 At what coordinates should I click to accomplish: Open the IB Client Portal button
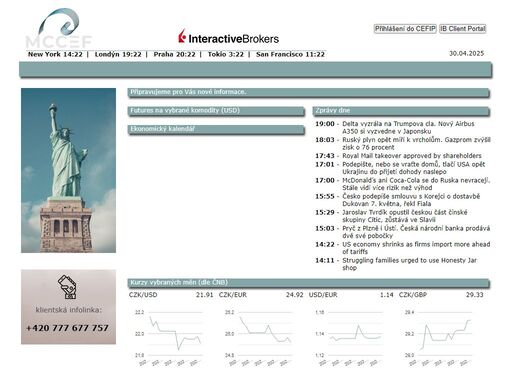click(463, 29)
